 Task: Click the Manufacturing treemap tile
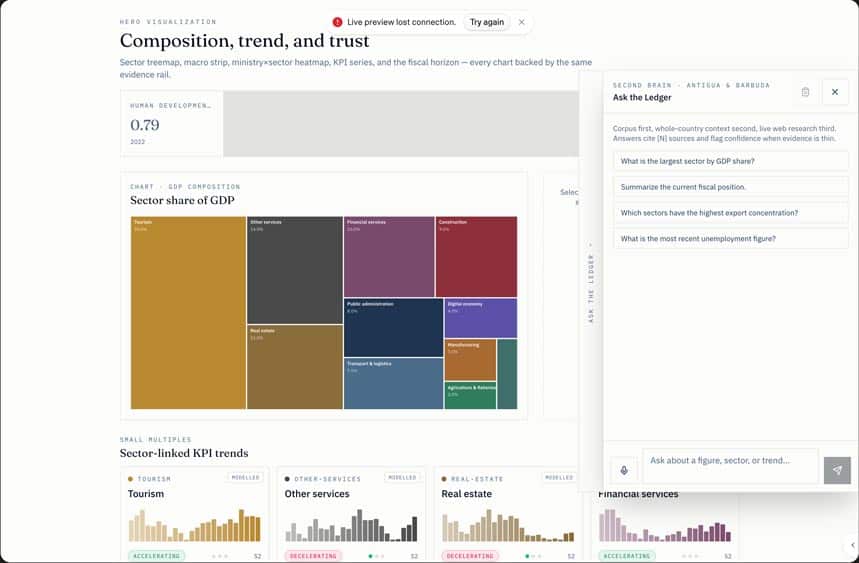pyautogui.click(x=470, y=360)
